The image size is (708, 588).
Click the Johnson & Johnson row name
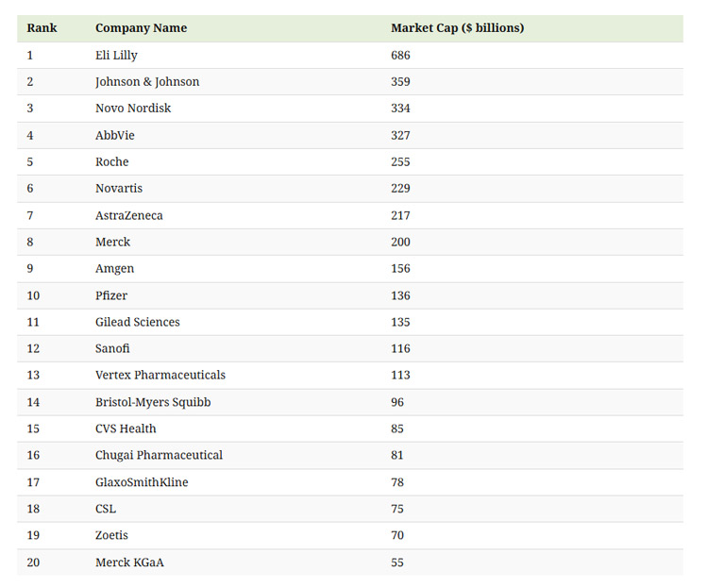coord(147,82)
